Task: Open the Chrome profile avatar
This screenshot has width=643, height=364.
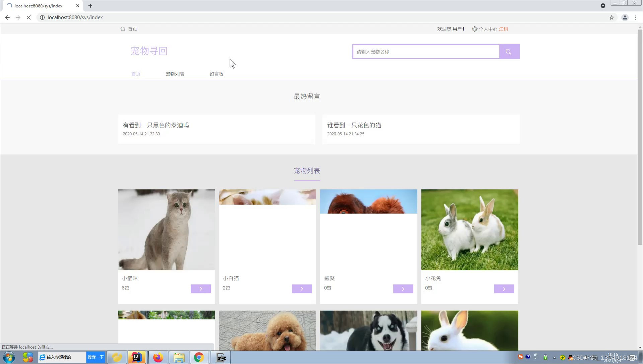Action: point(625,17)
